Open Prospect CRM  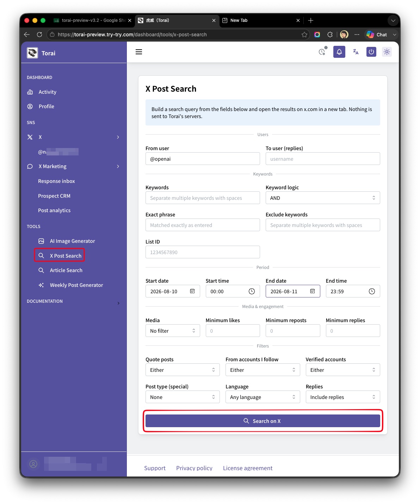click(x=54, y=196)
